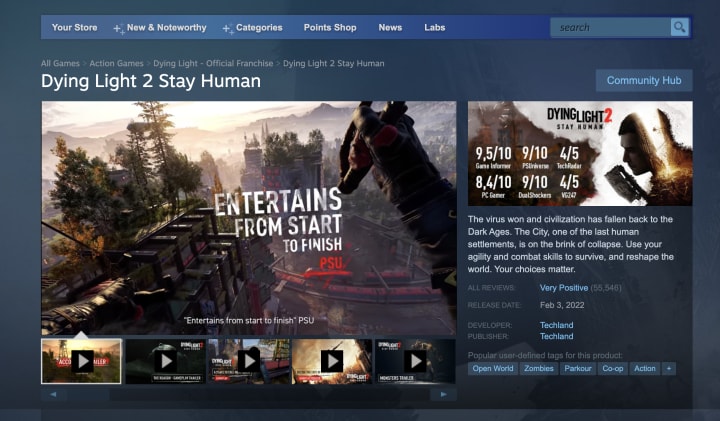
Task: Go to the News tab
Action: click(390, 28)
